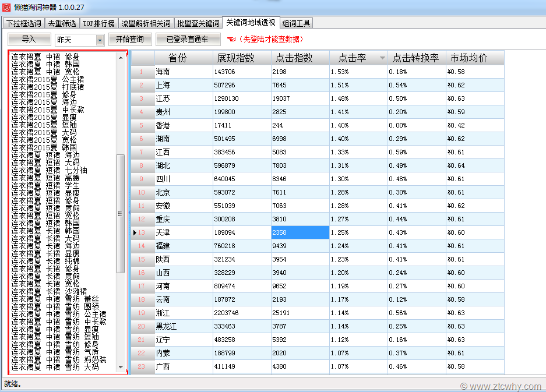Switch to the 下拉框选词 tab

click(24, 23)
